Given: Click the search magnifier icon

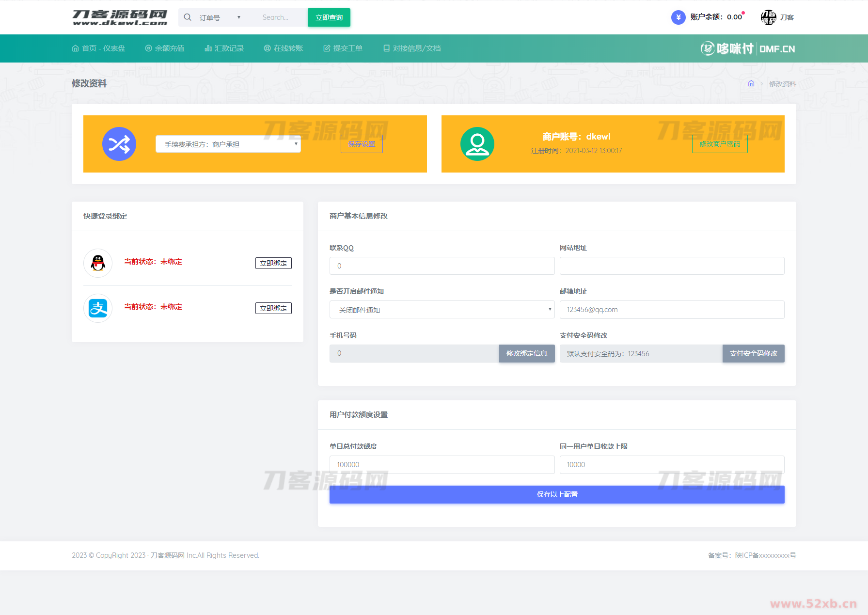Looking at the screenshot, I should tap(188, 17).
